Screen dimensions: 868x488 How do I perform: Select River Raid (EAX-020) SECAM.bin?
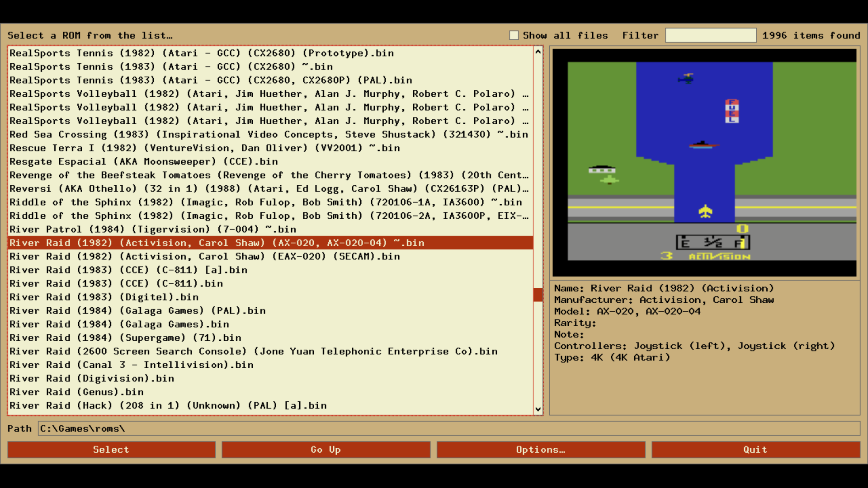tap(270, 257)
